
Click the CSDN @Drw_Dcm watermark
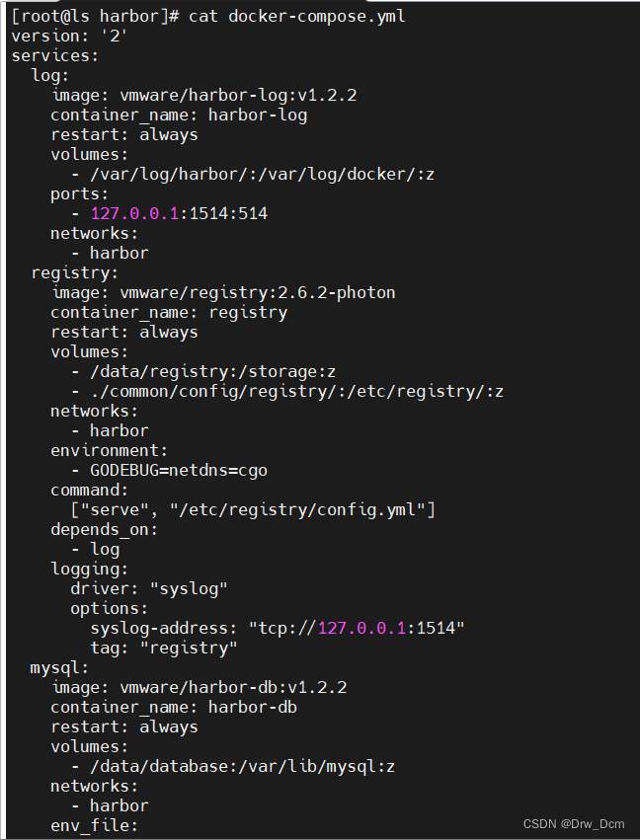pyautogui.click(x=574, y=824)
